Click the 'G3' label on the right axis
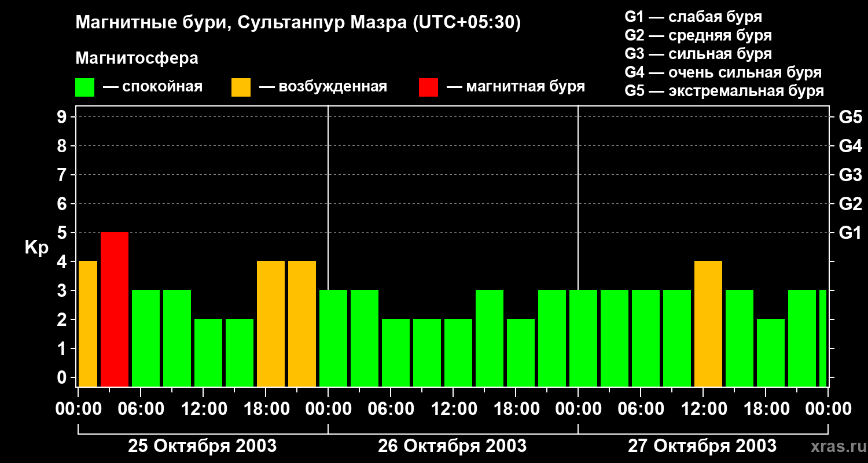This screenshot has width=868, height=463. [x=850, y=175]
